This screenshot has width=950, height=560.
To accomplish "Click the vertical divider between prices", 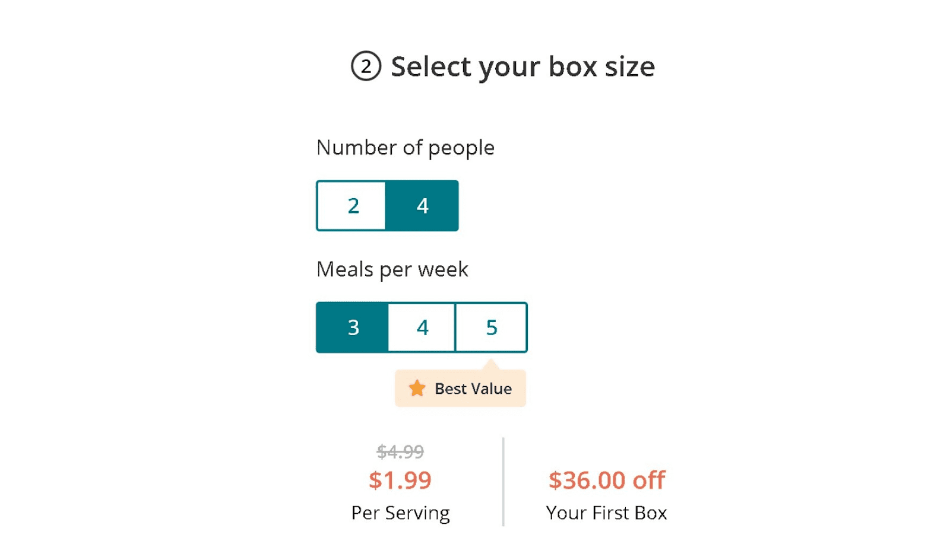I will pyautogui.click(x=503, y=482).
